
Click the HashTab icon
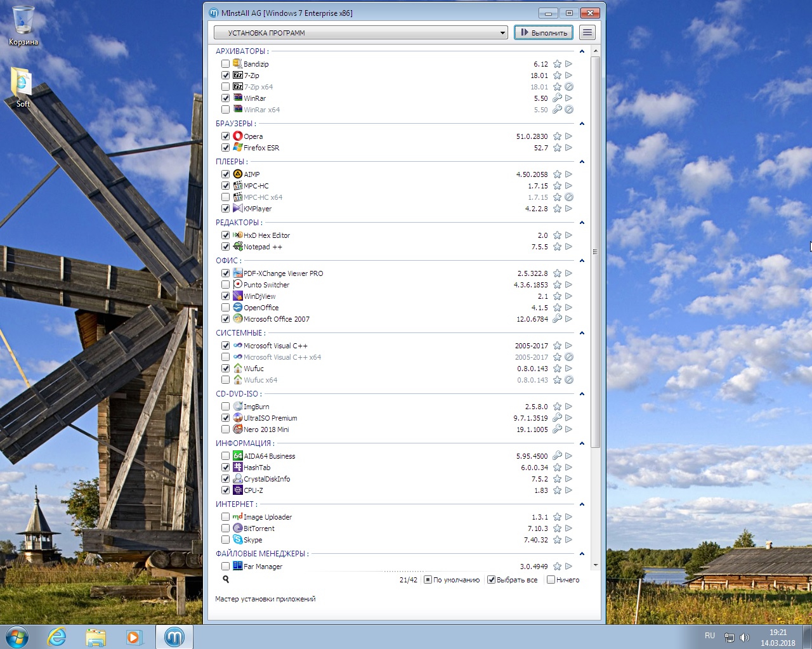coord(238,467)
